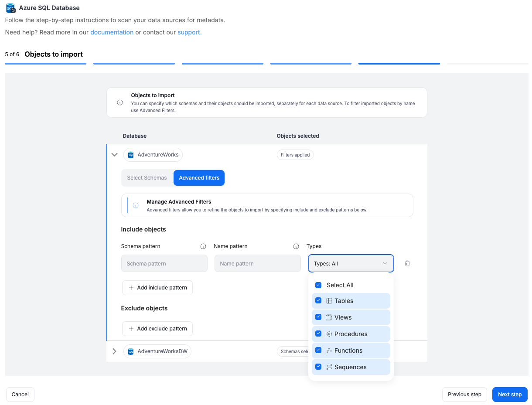Click the Name pattern info icon
This screenshot has height=405, width=532.
(x=296, y=246)
